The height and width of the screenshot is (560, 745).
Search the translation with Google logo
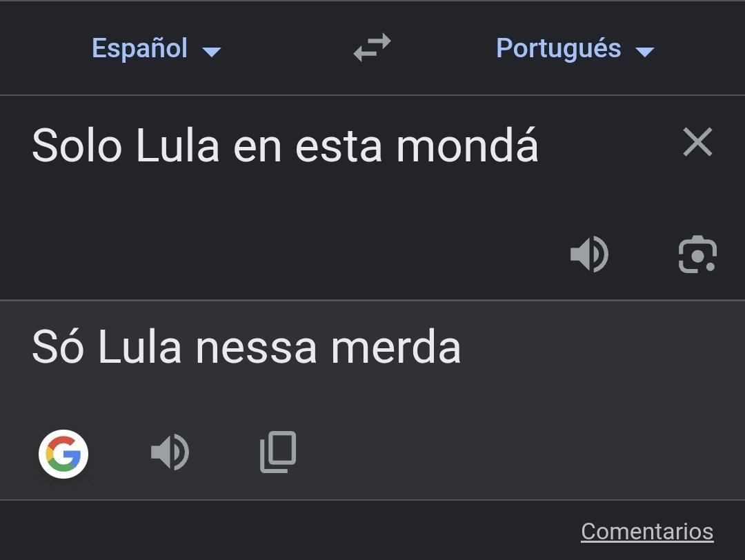click(63, 454)
